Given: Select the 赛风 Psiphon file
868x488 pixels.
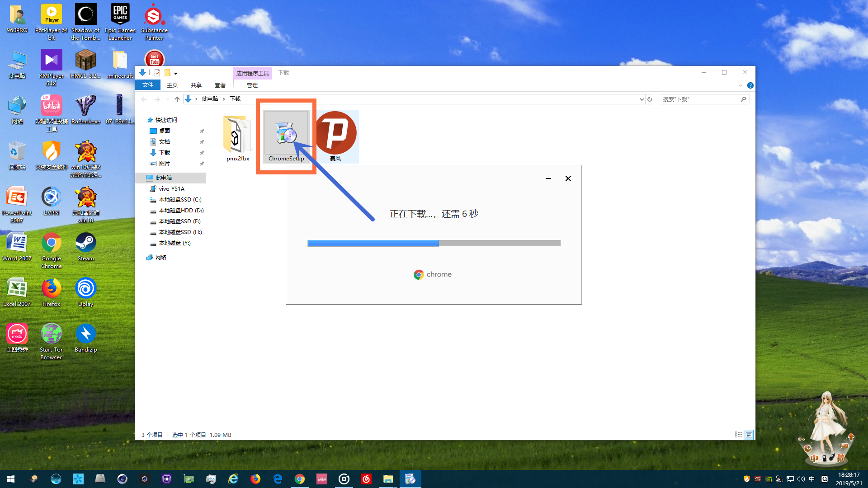Looking at the screenshot, I should [x=335, y=137].
